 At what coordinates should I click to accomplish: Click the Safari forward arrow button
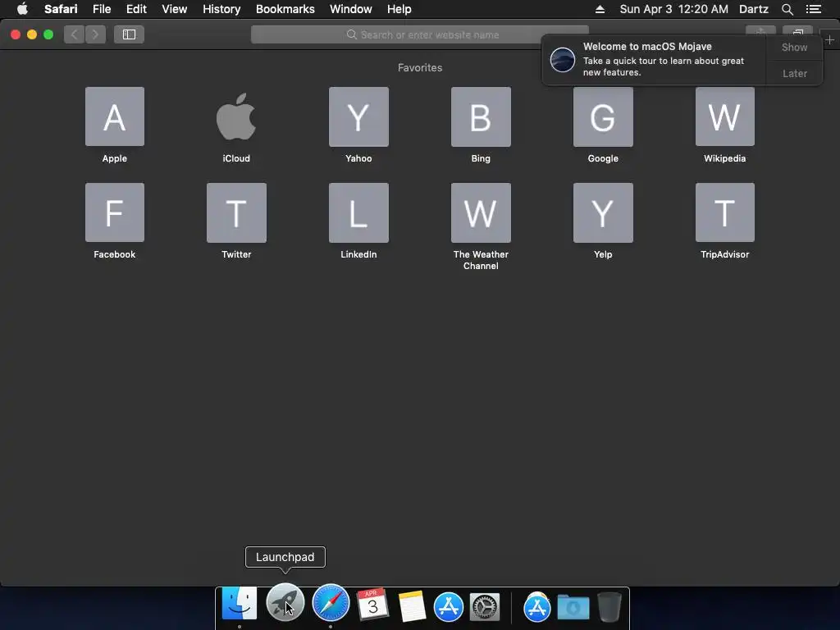[x=95, y=34]
